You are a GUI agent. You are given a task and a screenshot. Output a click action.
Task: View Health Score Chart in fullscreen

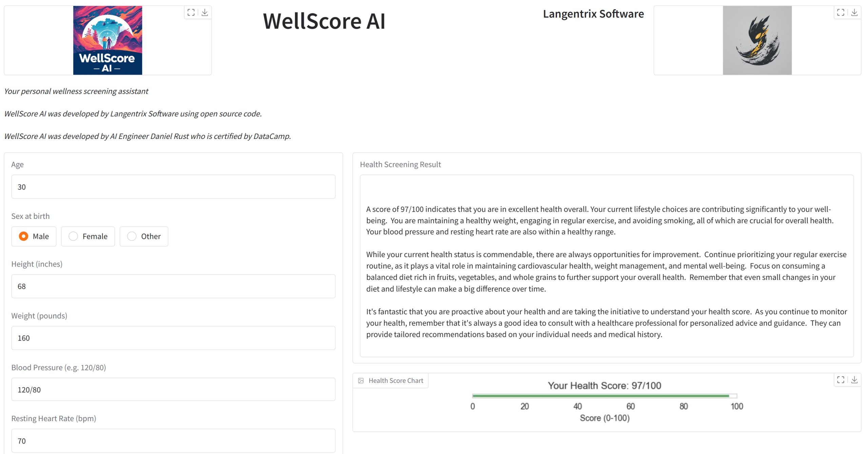coord(841,380)
